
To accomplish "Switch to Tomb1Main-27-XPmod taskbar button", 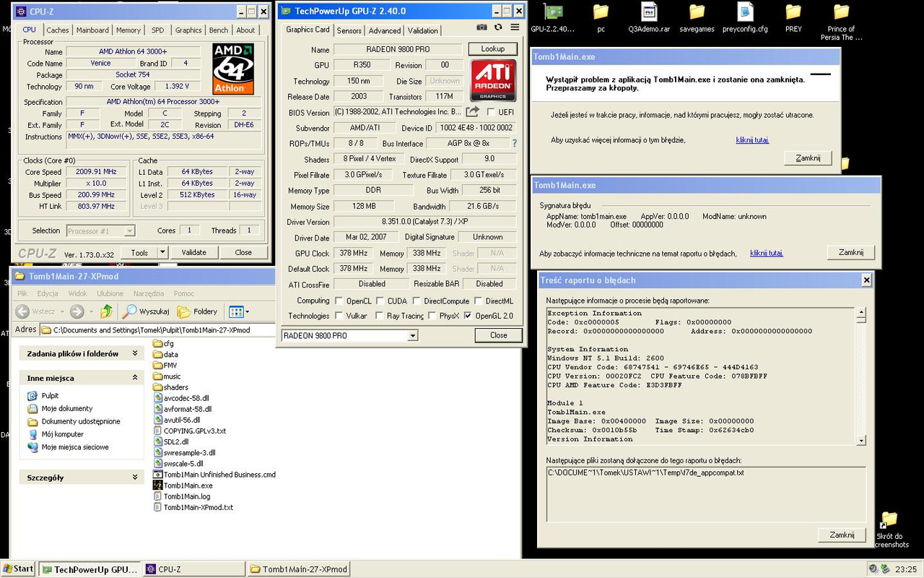I will (299, 569).
